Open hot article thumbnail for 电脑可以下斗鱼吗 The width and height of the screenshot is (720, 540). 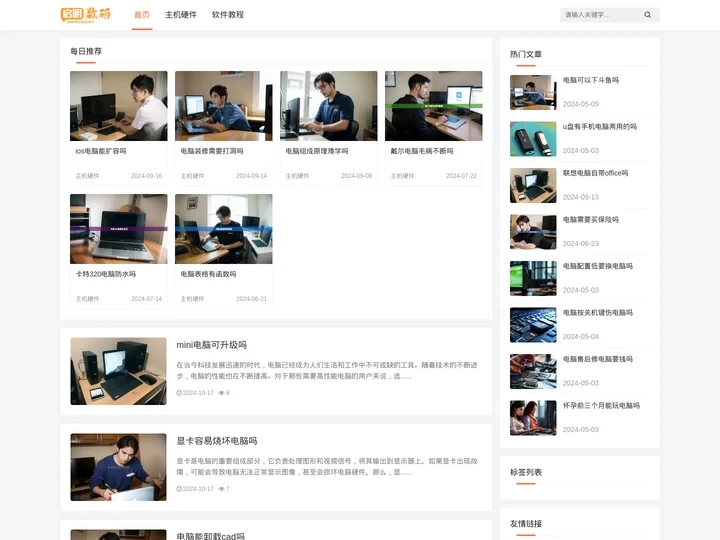pos(533,92)
